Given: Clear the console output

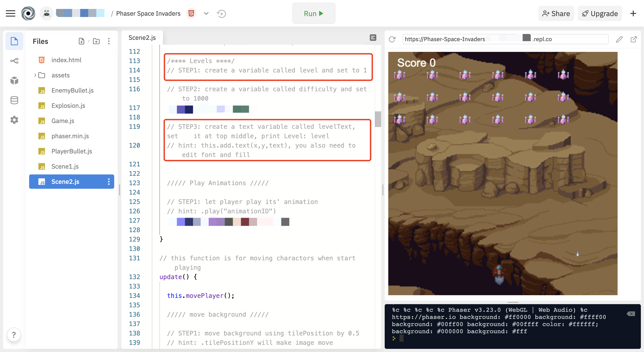Looking at the screenshot, I should (631, 314).
